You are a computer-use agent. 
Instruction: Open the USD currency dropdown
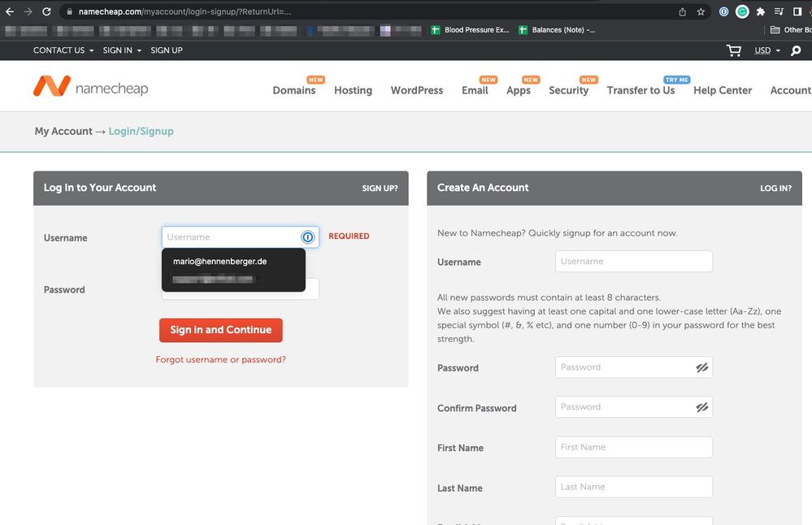click(767, 50)
